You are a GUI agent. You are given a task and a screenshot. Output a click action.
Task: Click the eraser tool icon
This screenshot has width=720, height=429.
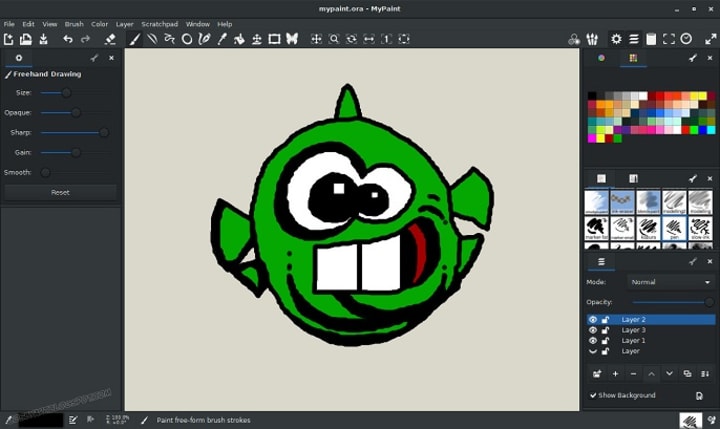tap(110, 39)
